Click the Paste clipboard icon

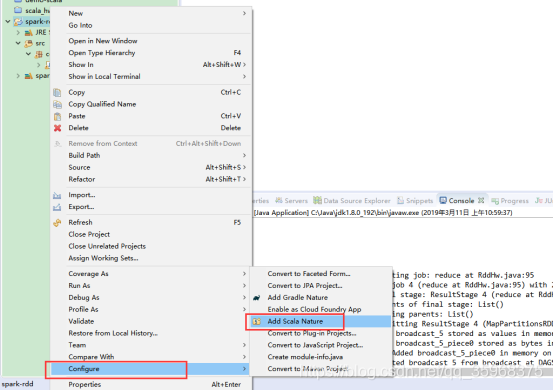point(57,116)
